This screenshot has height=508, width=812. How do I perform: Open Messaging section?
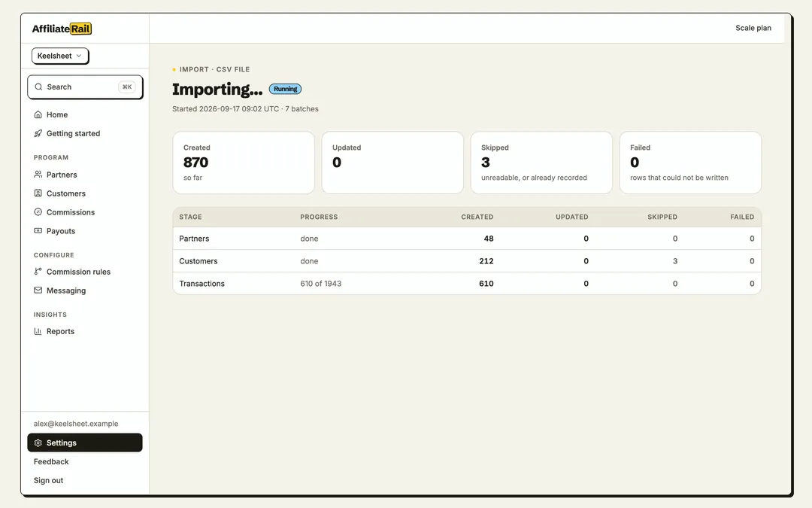(65, 291)
